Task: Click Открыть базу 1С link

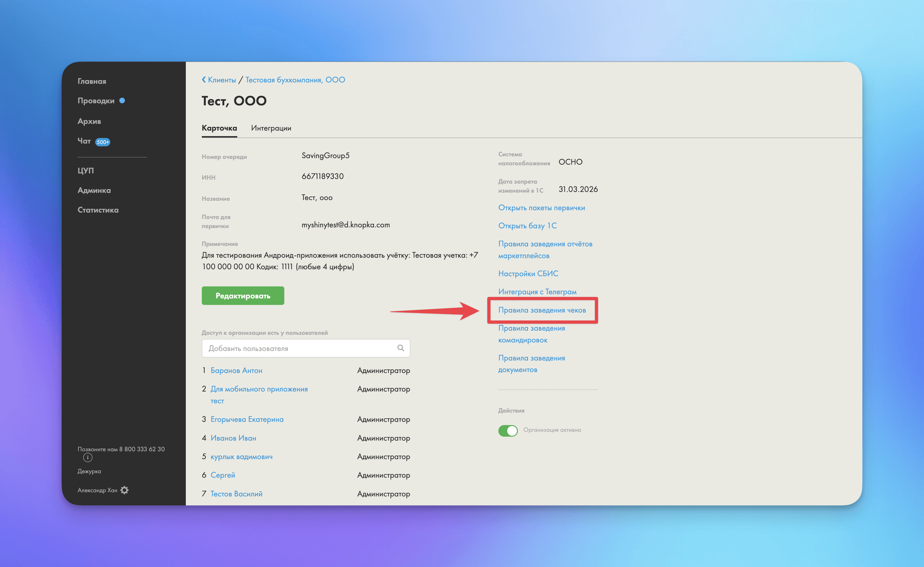Action: tap(527, 226)
